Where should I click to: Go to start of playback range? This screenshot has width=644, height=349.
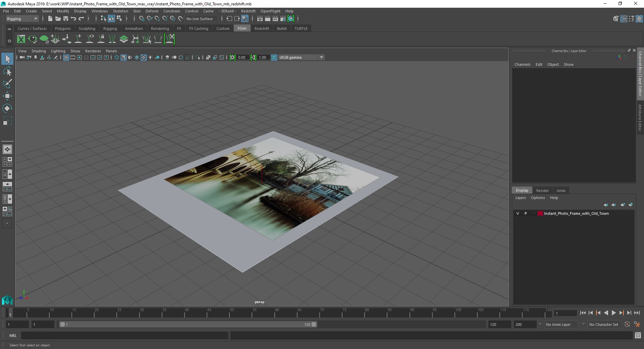583,313
